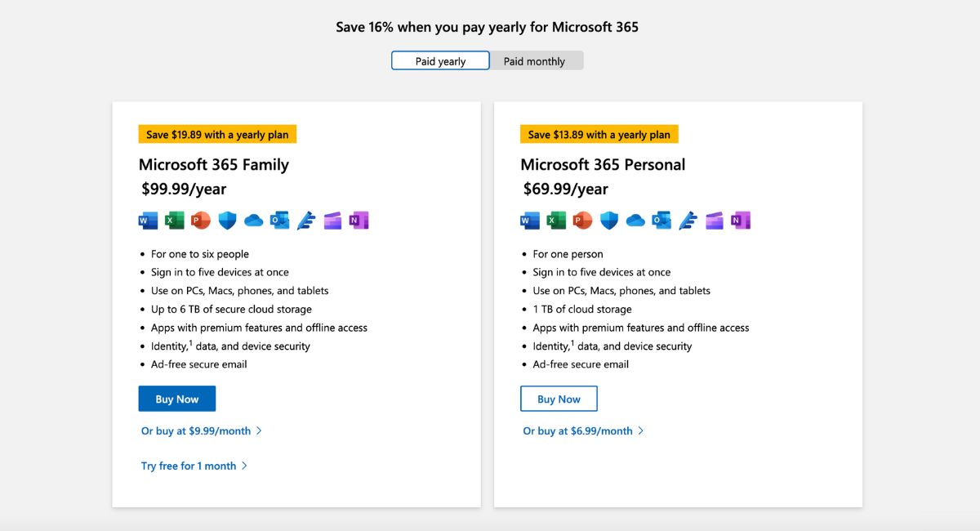This screenshot has width=980, height=531.
Task: Switch billing to Paid monthly
Action: (x=536, y=60)
